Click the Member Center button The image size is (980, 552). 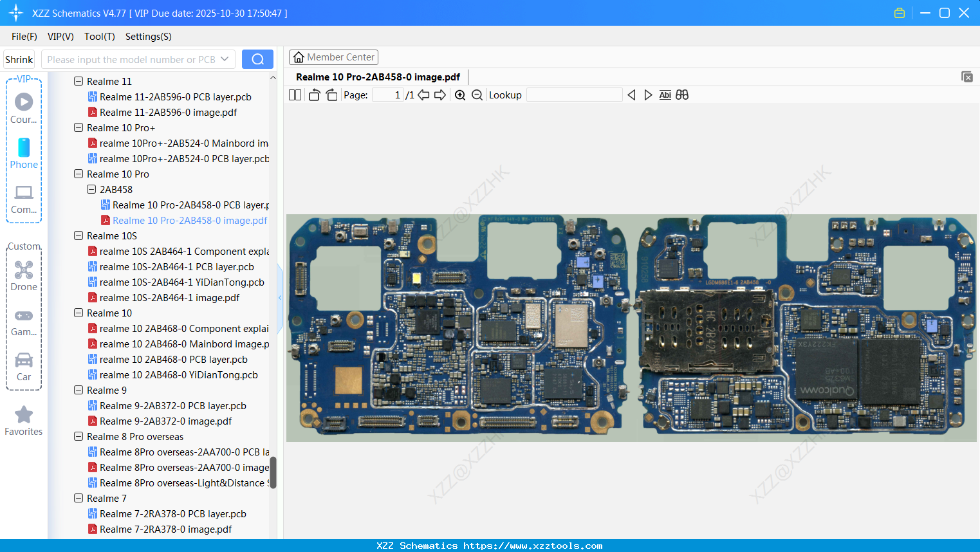click(x=333, y=57)
